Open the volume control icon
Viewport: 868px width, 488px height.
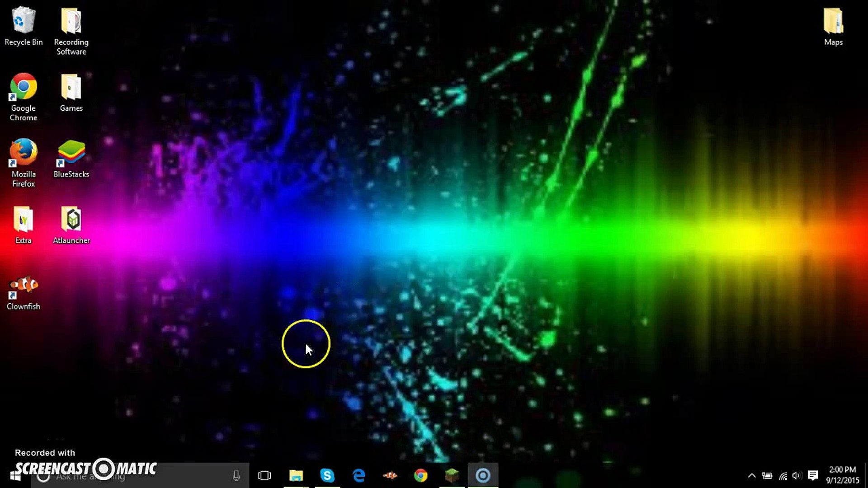click(797, 475)
